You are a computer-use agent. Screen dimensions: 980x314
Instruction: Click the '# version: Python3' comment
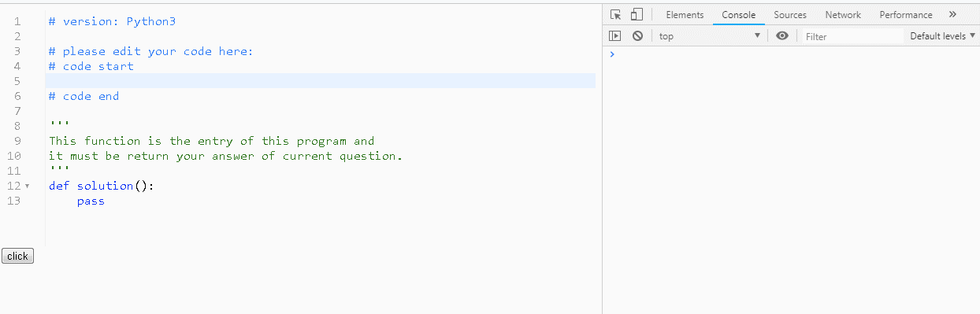pyautogui.click(x=112, y=21)
